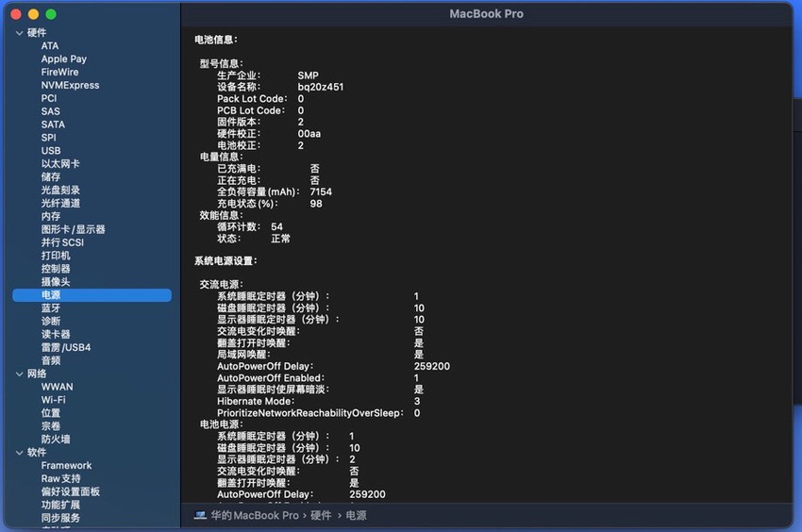Select 光纤通道 in the sidebar
This screenshot has height=532, width=802.
click(60, 203)
